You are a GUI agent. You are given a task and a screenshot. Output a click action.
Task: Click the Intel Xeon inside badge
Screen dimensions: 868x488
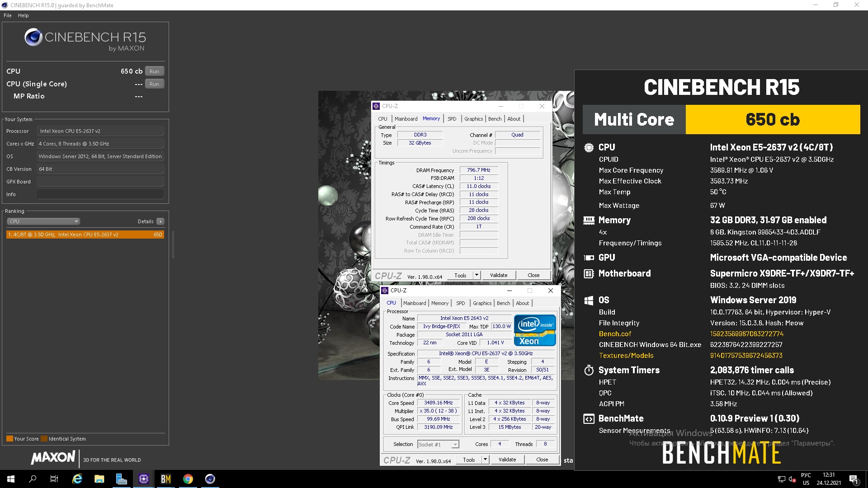pos(535,330)
